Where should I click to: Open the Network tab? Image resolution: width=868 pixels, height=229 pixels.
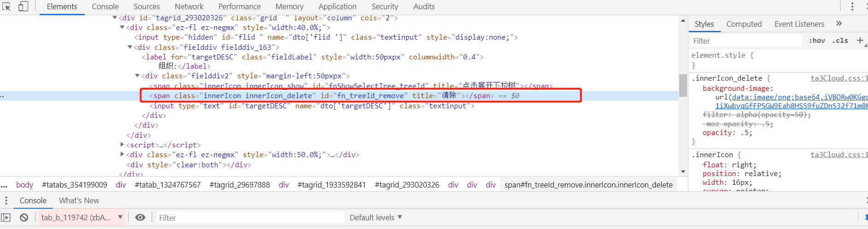[189, 6]
